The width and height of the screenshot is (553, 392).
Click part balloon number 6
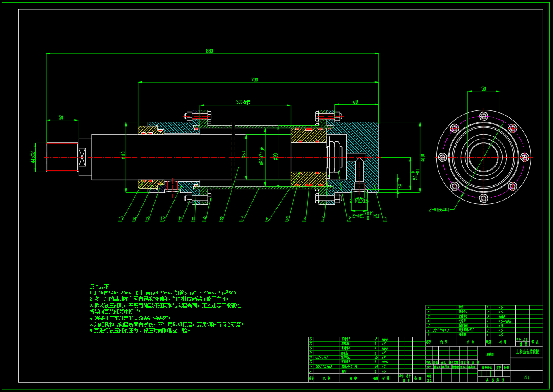click(x=267, y=219)
